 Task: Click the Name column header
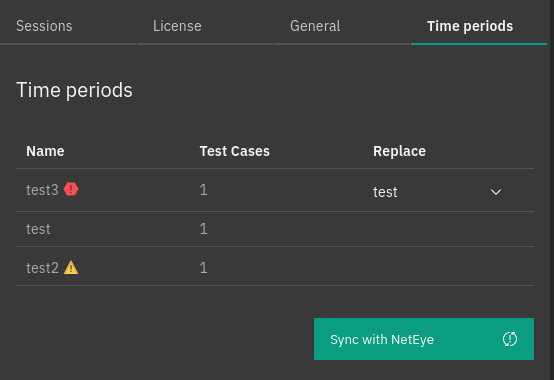point(45,151)
